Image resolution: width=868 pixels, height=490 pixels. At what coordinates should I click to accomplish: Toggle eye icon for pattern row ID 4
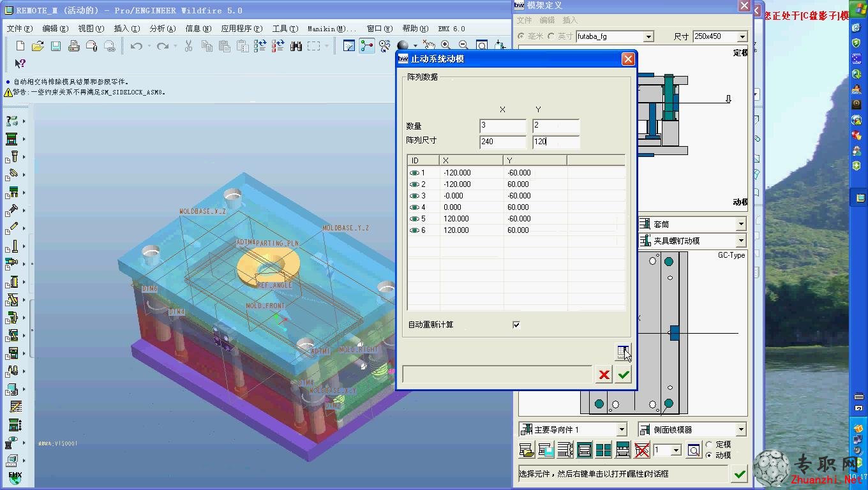(414, 207)
